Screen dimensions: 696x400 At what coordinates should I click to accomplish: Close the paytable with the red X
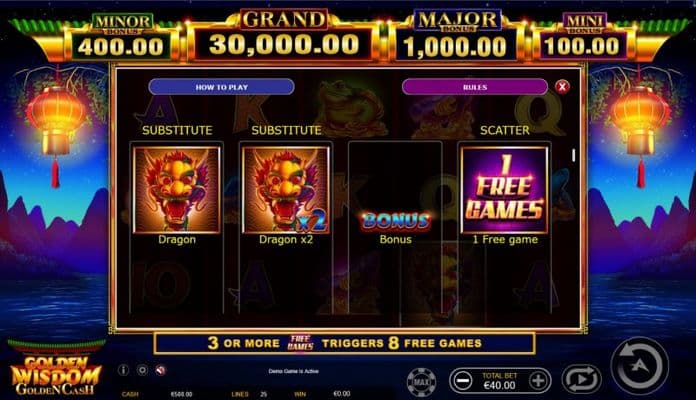click(x=562, y=87)
